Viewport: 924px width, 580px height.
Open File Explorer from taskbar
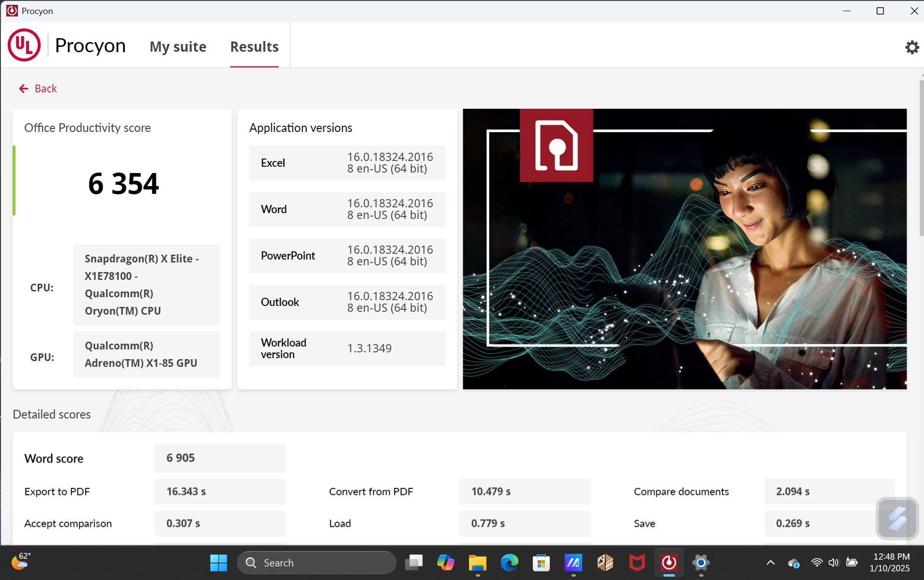coord(477,563)
